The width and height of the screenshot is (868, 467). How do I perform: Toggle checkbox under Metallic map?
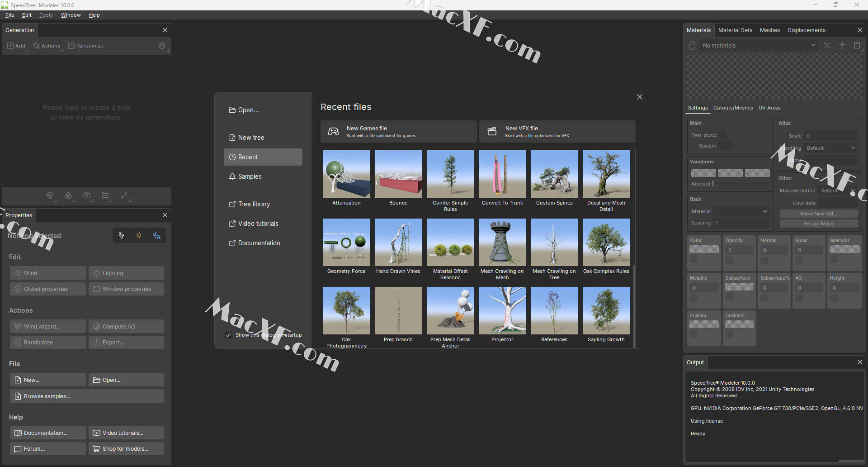click(x=694, y=298)
